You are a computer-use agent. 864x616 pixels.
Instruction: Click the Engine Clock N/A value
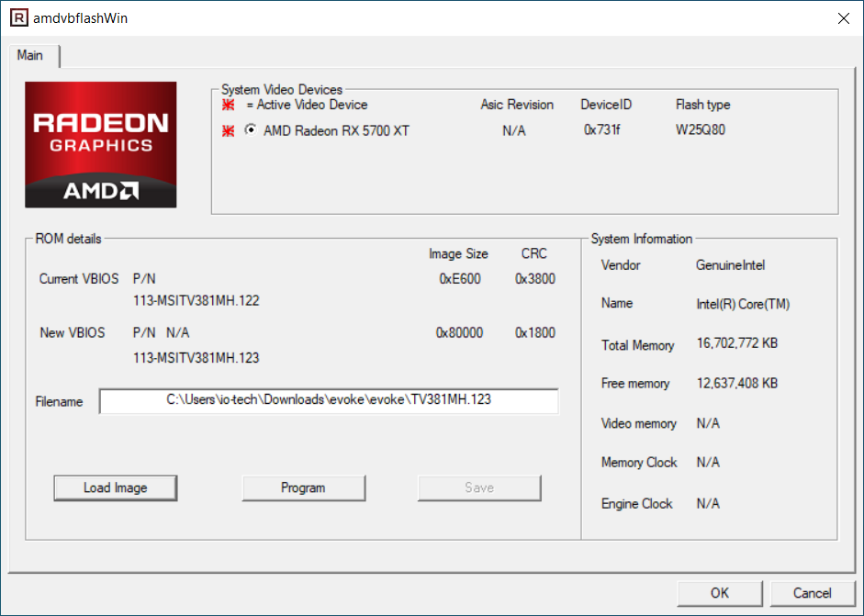coord(708,504)
